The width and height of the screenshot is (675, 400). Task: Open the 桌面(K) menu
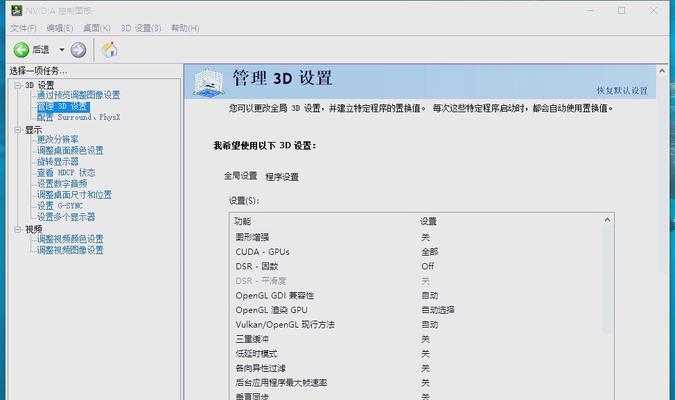click(x=96, y=28)
